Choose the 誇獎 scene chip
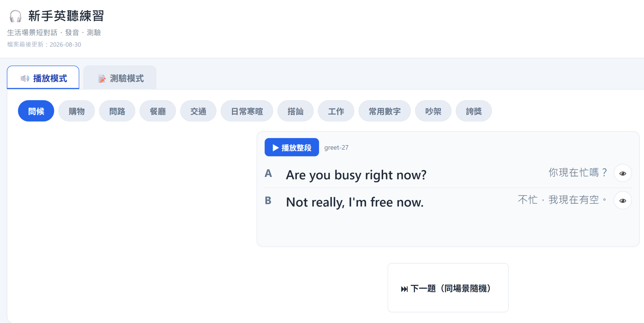This screenshot has width=644, height=323. pos(474,111)
